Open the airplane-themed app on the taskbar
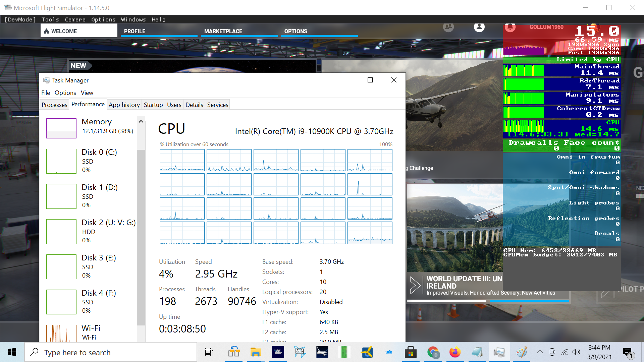Screen dimensions: 644x362 click(322, 352)
